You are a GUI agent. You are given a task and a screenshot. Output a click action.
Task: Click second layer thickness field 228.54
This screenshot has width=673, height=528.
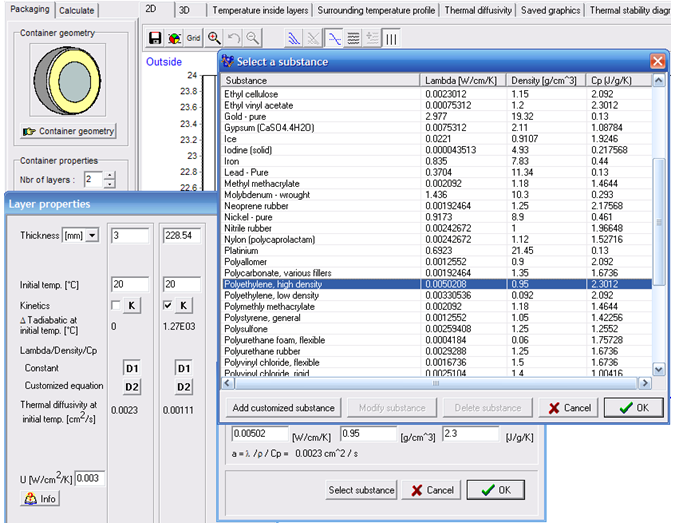tap(182, 236)
